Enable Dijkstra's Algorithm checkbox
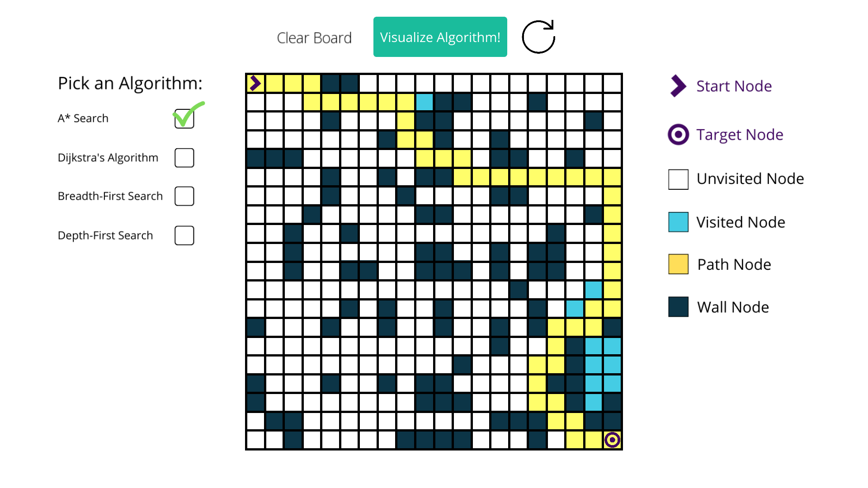 point(184,157)
